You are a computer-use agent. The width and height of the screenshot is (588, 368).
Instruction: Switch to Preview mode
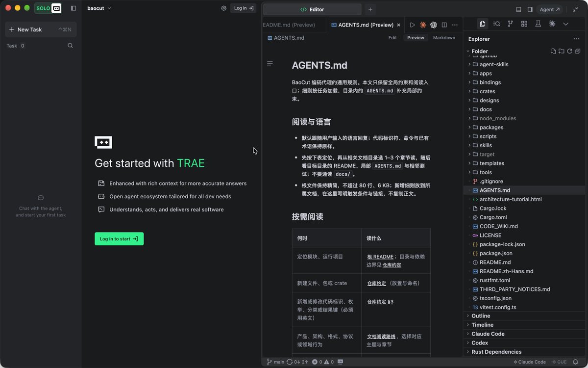(416, 38)
